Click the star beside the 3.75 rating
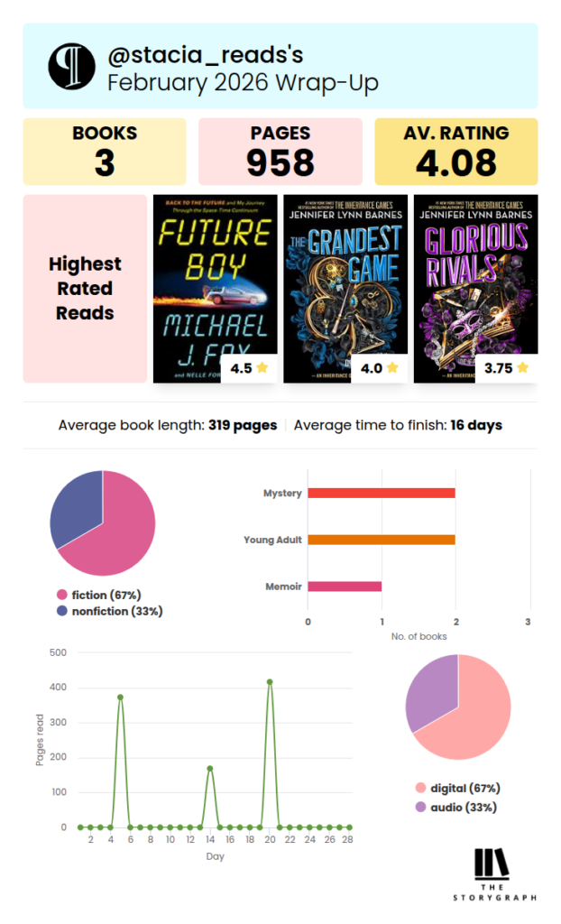Screen dimensions: 561x924 click(522, 368)
